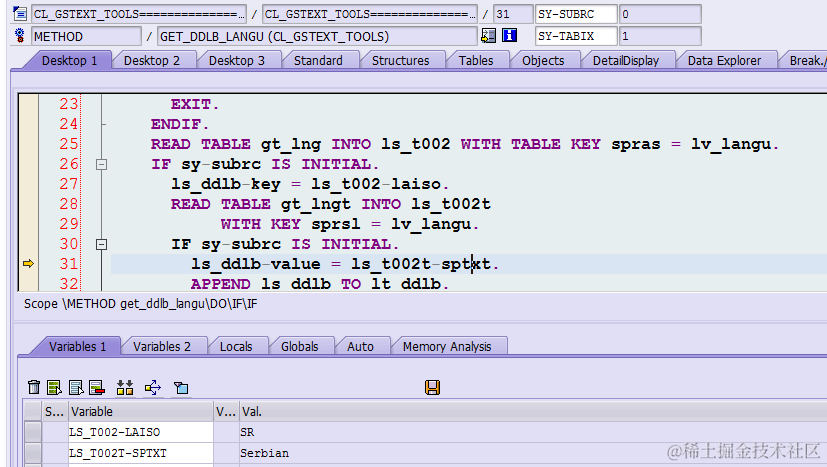This screenshot has width=827, height=467.
Task: Click the orange save diskette icon
Action: (x=432, y=387)
